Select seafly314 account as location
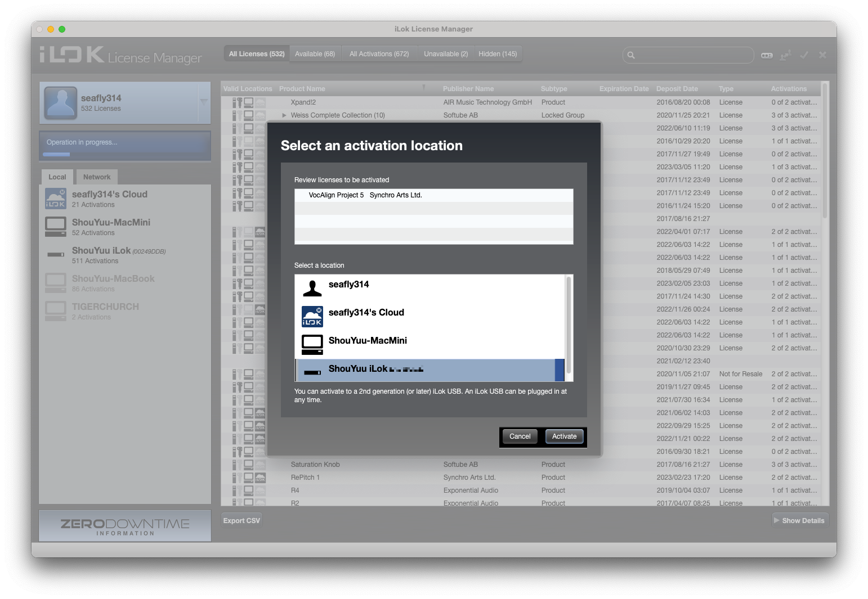This screenshot has height=599, width=868. coord(429,289)
